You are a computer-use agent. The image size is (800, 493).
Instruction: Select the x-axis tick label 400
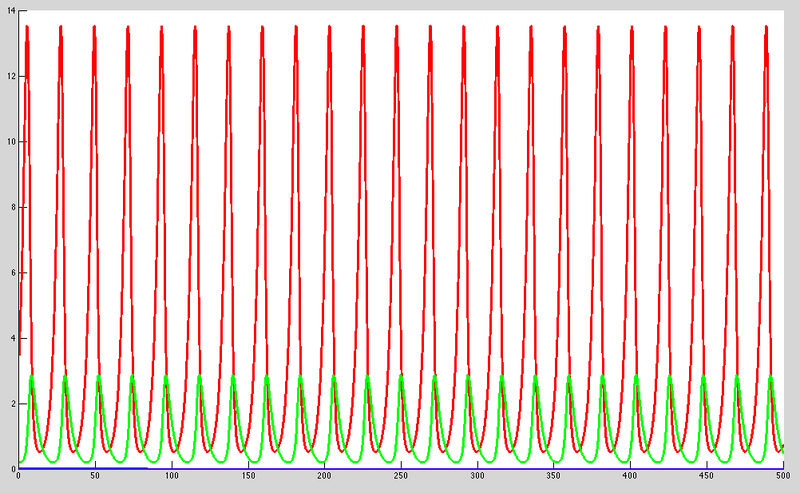point(631,478)
